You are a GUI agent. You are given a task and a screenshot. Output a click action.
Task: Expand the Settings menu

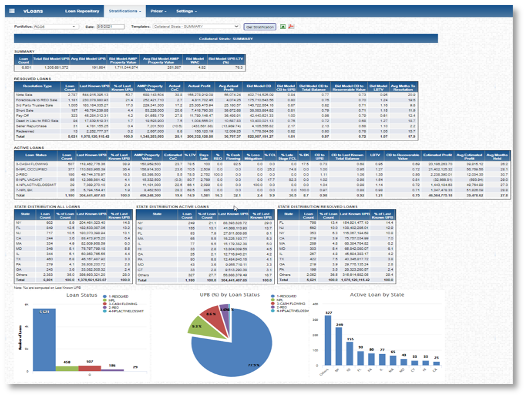(187, 11)
